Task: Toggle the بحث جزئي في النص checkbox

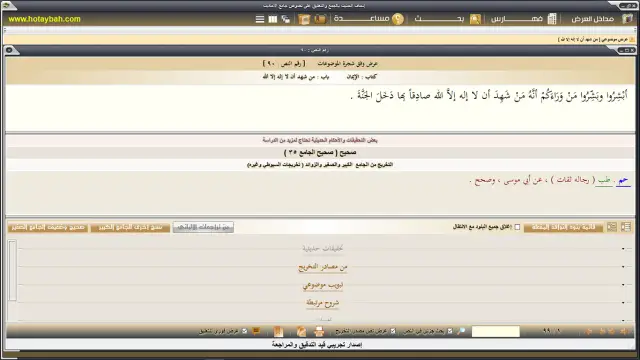Action: [x=450, y=331]
